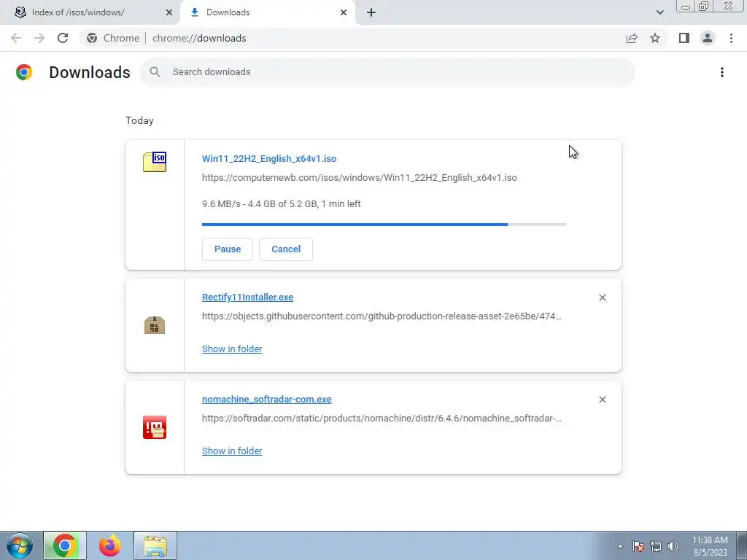Viewport: 747px width, 560px height.
Task: Show nomachine_softradar-com.exe in folder
Action: (232, 451)
